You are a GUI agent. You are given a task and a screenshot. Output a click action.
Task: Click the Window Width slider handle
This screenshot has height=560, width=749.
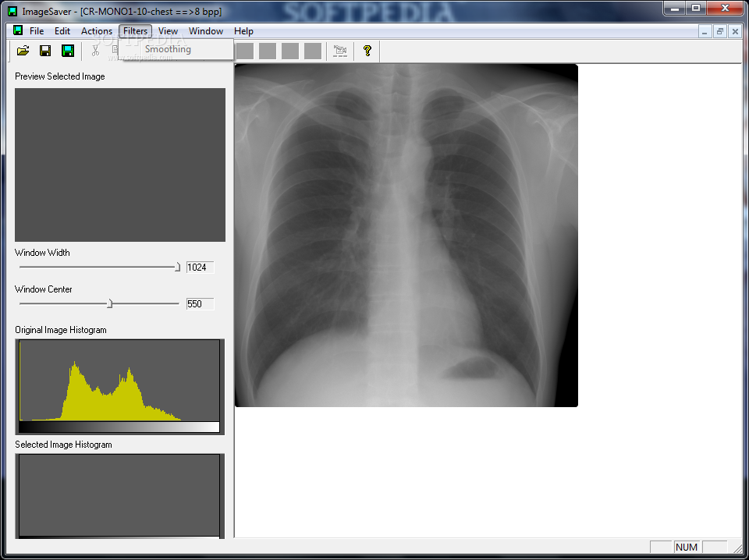(x=178, y=267)
